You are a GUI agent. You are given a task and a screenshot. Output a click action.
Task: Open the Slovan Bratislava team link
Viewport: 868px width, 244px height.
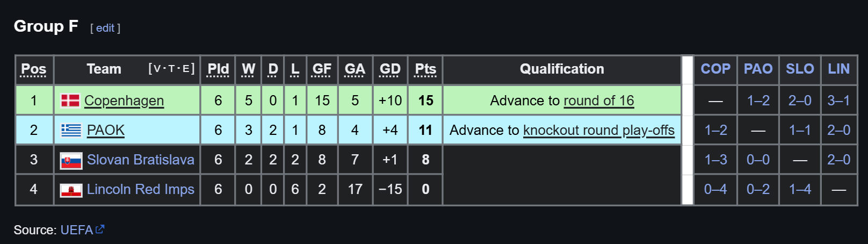tap(141, 160)
